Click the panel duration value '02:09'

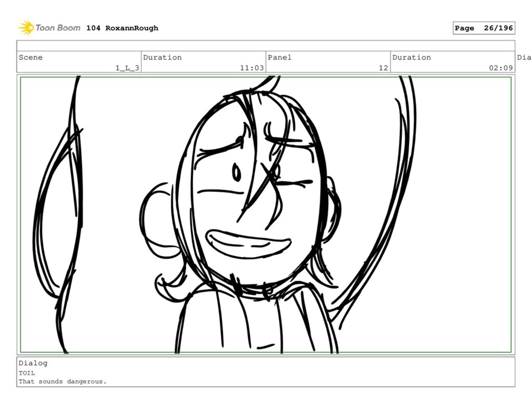[501, 68]
